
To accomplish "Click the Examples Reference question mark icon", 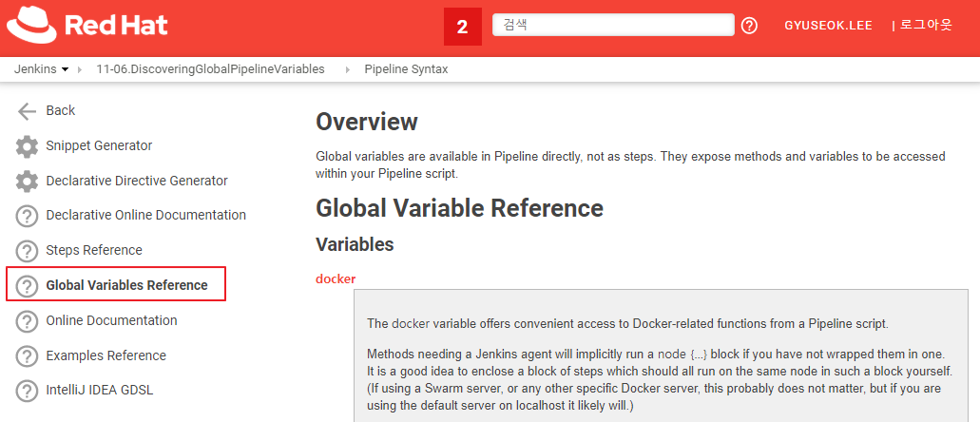I will [28, 356].
